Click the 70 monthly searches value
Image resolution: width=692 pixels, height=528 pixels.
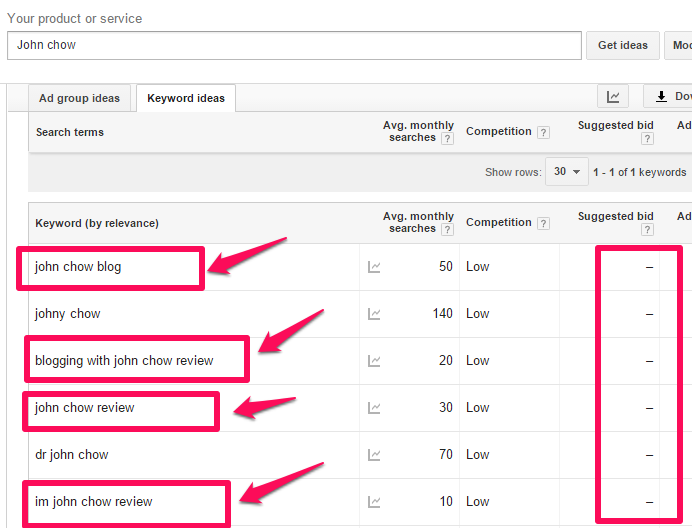[446, 455]
